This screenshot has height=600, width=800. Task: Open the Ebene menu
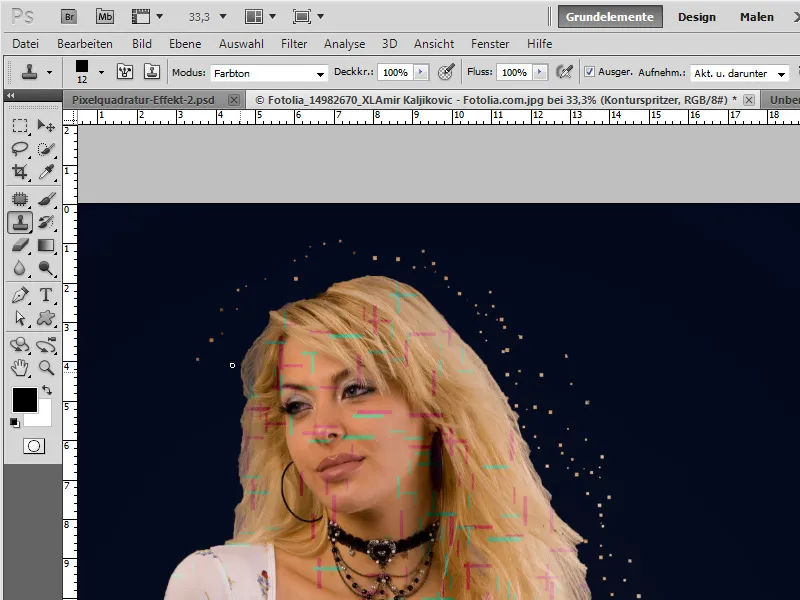pyautogui.click(x=185, y=44)
